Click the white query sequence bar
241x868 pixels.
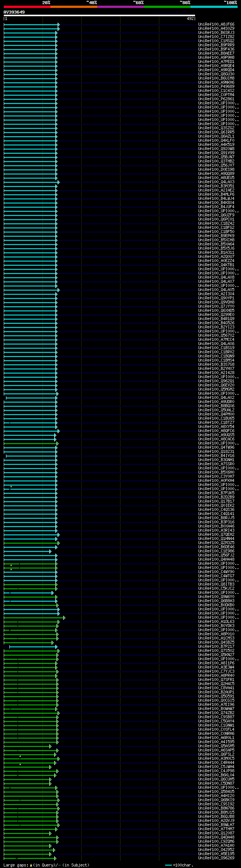point(99,15)
